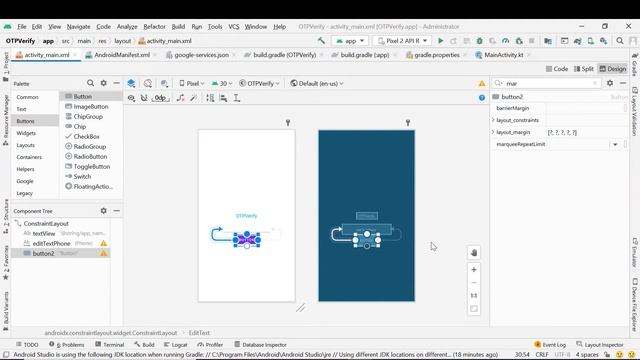Select Switch widget in palette list
The height and width of the screenshot is (360, 640).
(82, 176)
